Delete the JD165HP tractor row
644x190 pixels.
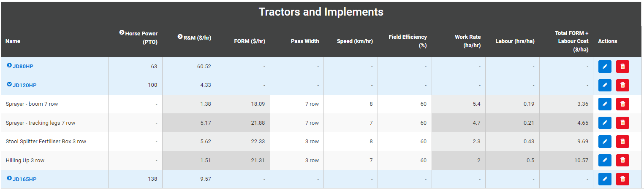coord(622,179)
